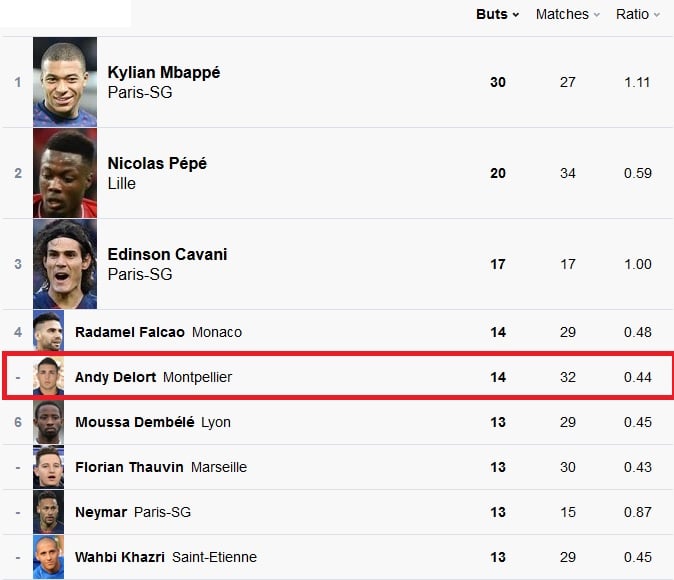Click Andy Delort's small portrait
674x580 pixels.
[x=49, y=376]
